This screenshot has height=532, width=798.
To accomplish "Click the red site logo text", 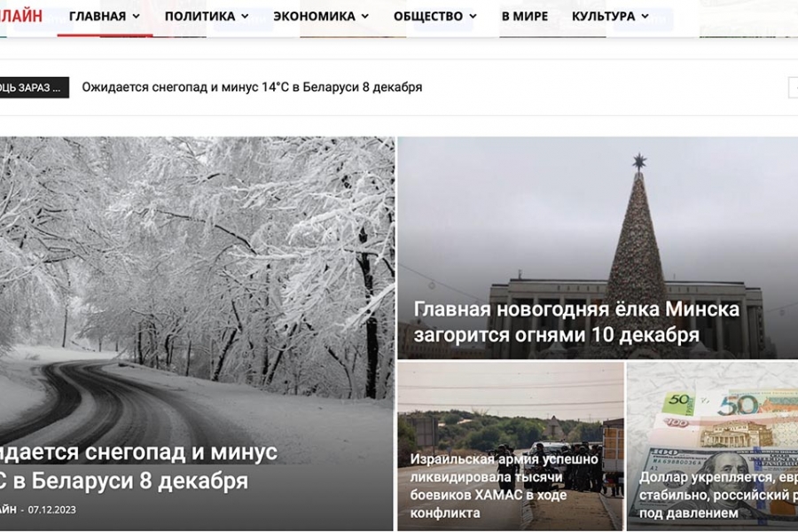I will tap(21, 16).
